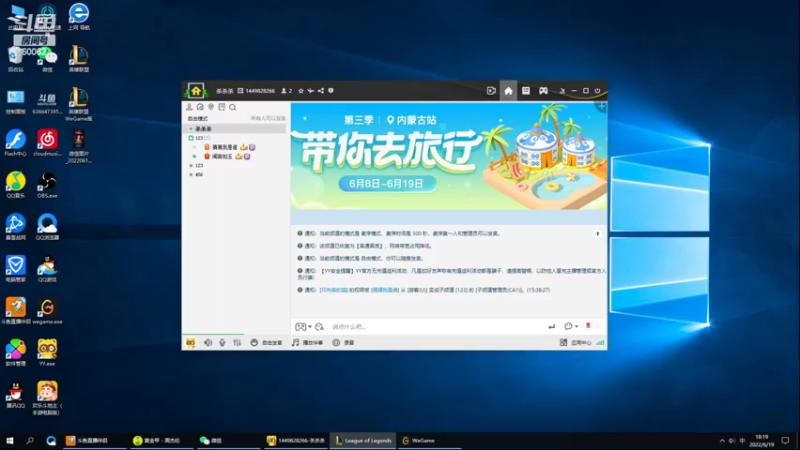Click the star favorite channel icon
This screenshot has height=450, width=800.
[x=301, y=91]
